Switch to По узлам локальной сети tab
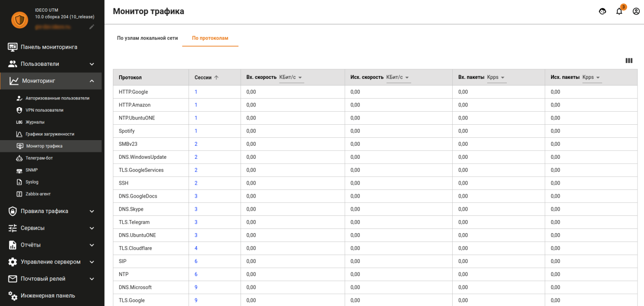The height and width of the screenshot is (306, 644). point(147,38)
